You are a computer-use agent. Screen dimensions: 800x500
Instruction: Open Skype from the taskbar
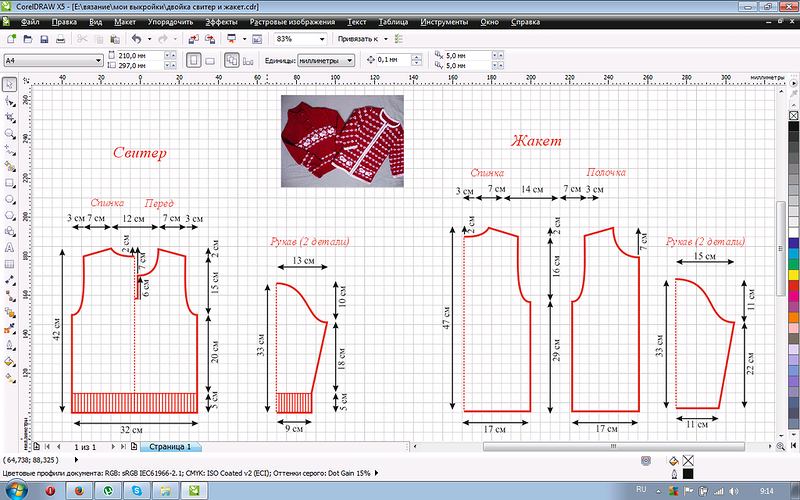click(137, 491)
